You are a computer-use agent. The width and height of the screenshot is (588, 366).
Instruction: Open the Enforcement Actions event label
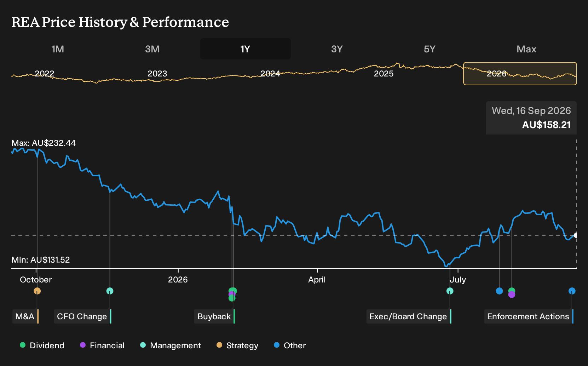tap(529, 316)
